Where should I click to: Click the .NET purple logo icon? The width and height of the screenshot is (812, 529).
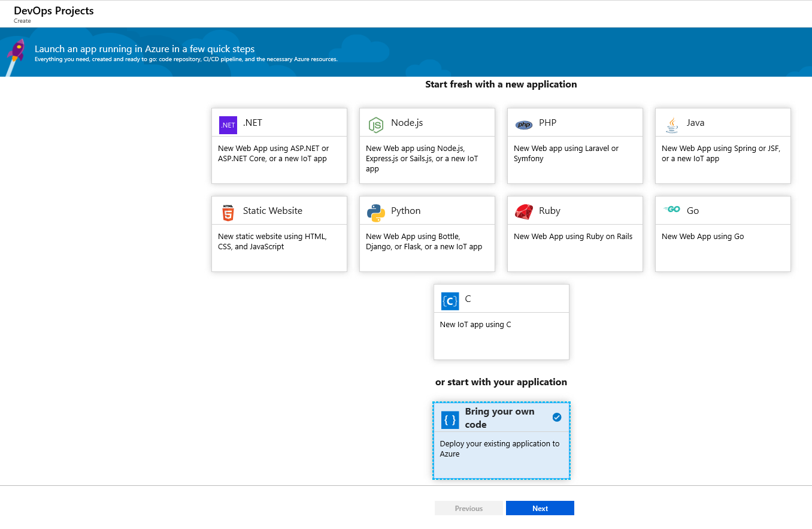[x=228, y=125]
